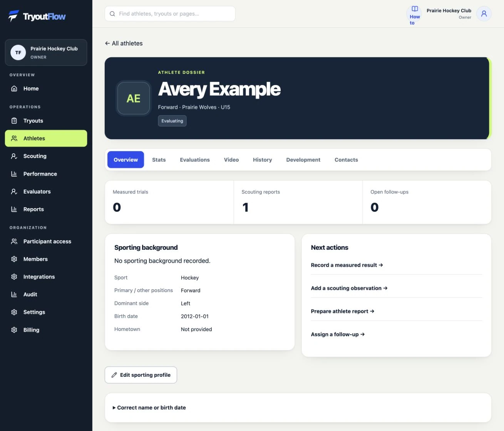Click the Edit sporting profile button
Image resolution: width=504 pixels, height=431 pixels.
(141, 375)
